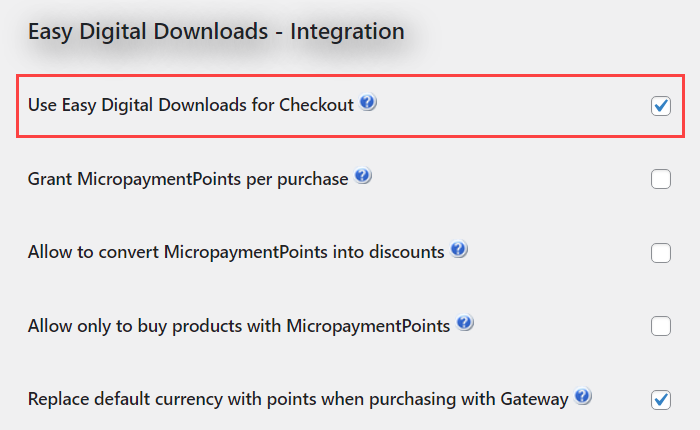
Task: Enable Grant MicropaymentPoints per purchase checkbox
Action: coord(661,179)
